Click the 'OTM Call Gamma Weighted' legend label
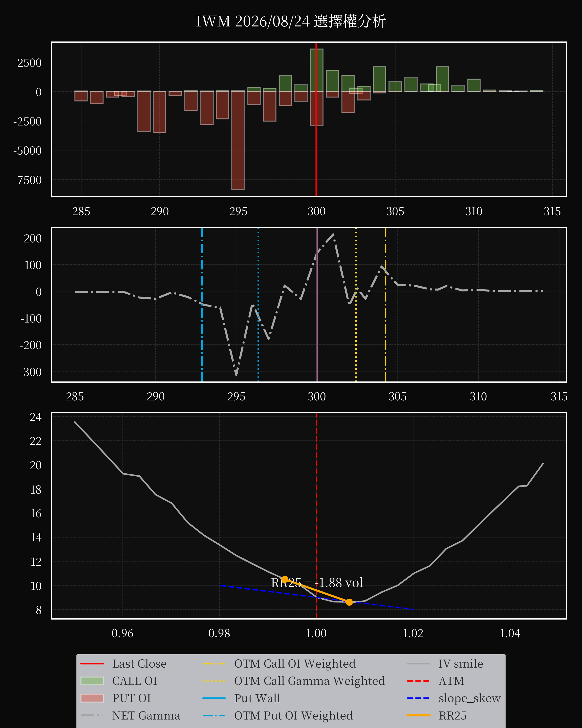The image size is (582, 728). tap(309, 681)
